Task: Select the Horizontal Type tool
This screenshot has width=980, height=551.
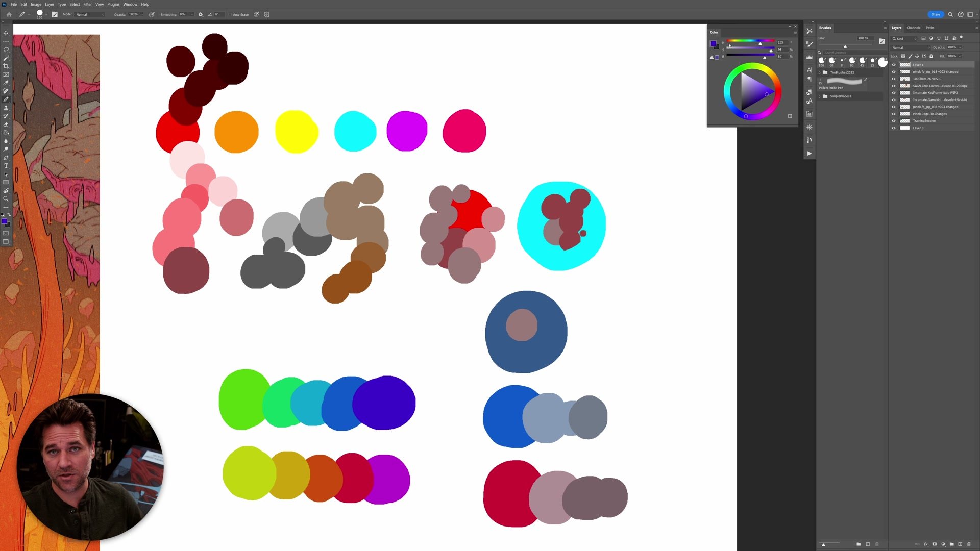Action: coord(6,166)
